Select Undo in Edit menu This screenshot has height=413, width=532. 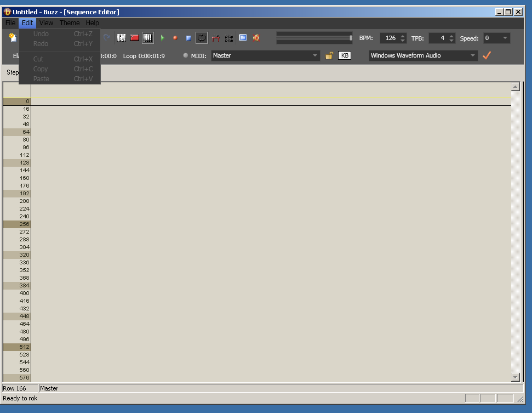coord(60,33)
